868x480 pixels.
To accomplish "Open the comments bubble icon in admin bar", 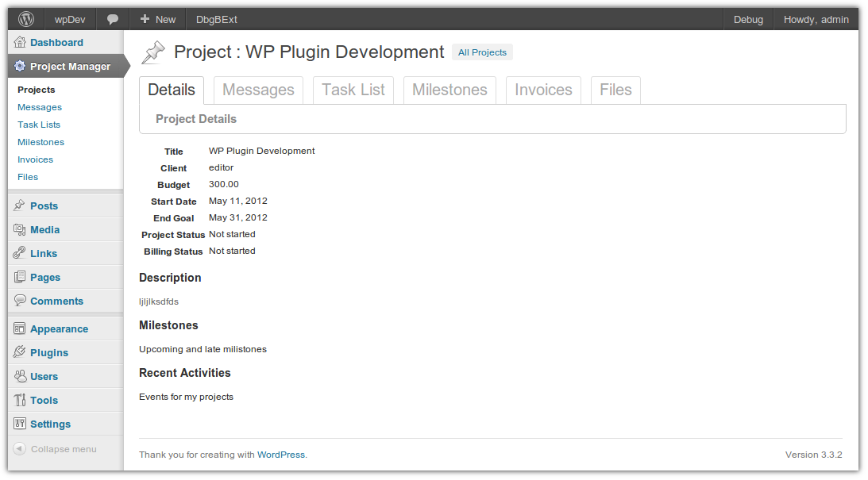I will (x=113, y=19).
